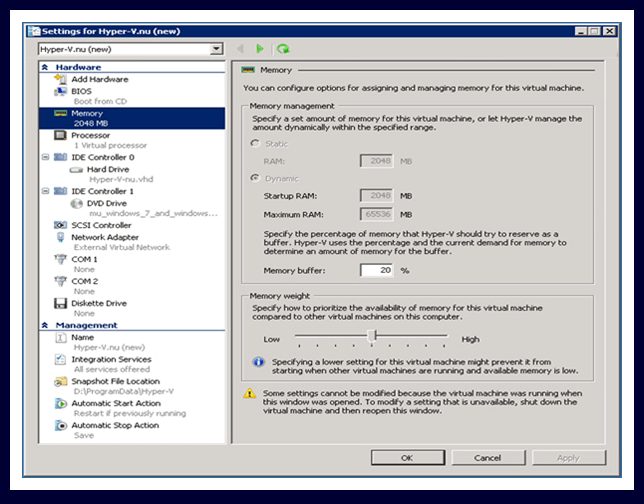Click the Add Hardware icon
Viewport: 644px width, 504px height.
tap(60, 79)
